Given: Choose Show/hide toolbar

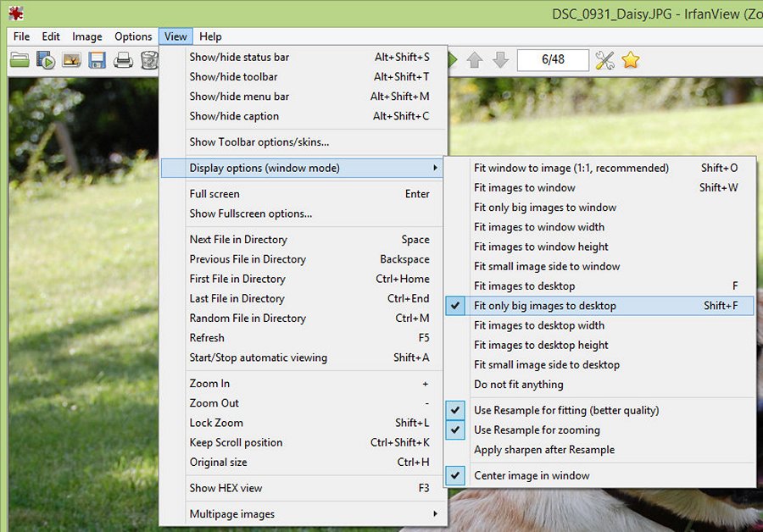Looking at the screenshot, I should [302, 77].
